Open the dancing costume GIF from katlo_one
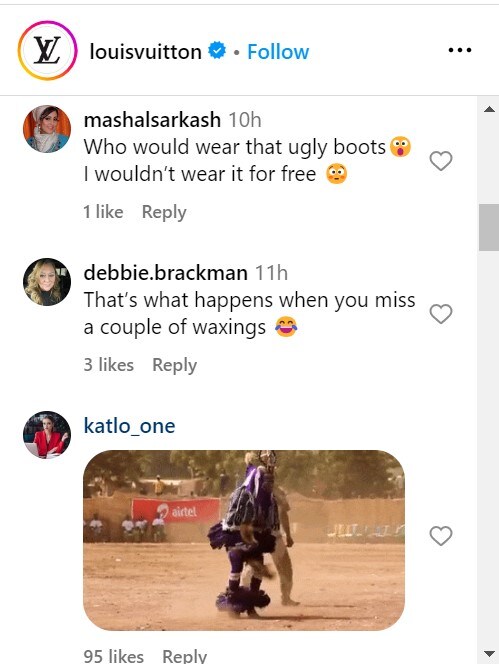The height and width of the screenshot is (664, 499). 244,540
